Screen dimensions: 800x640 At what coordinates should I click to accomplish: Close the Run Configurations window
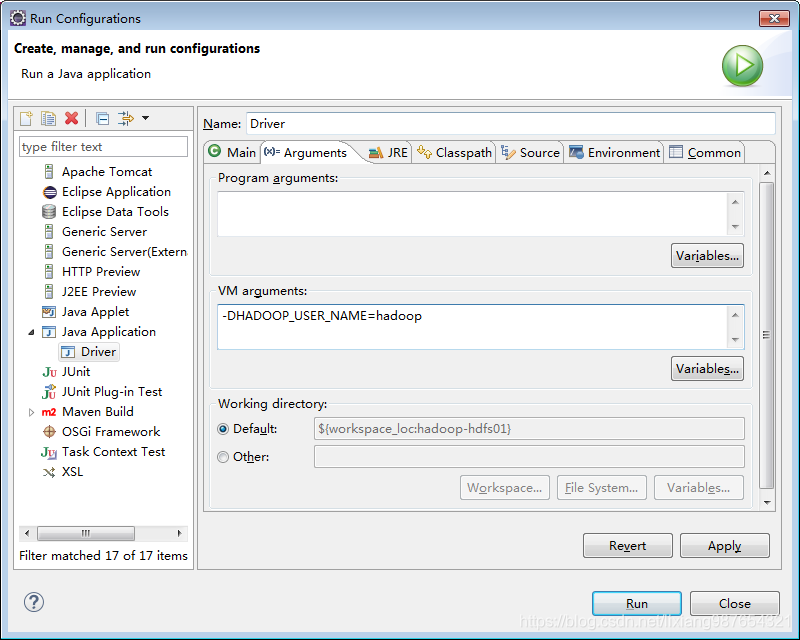774,18
